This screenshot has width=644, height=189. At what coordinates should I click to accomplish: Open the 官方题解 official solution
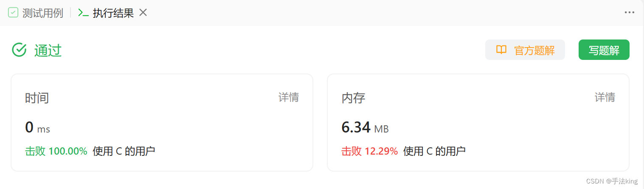tap(525, 50)
